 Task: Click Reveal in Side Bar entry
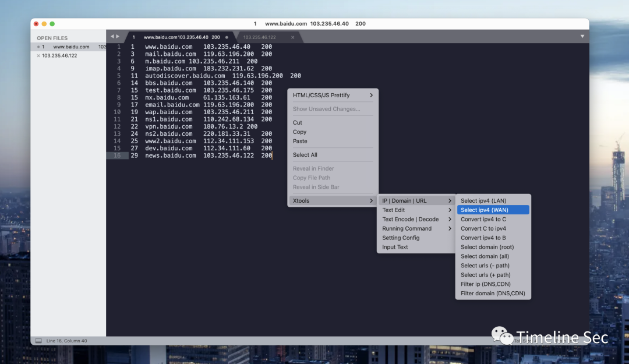[x=333, y=187]
